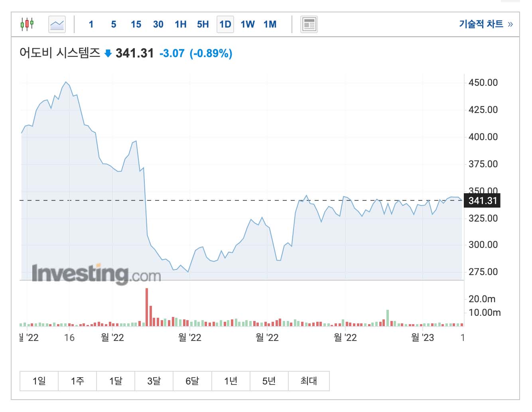Click the black 341.31 price label on the axis
The image size is (532, 412).
coord(482,200)
